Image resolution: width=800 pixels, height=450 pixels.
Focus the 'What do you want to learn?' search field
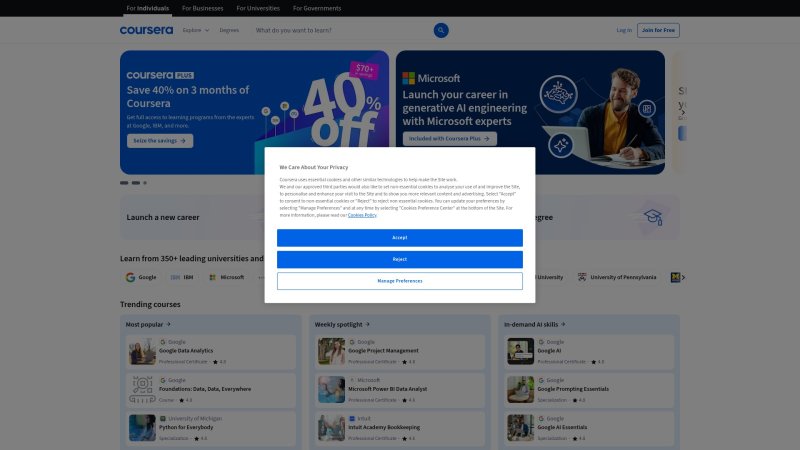(342, 30)
